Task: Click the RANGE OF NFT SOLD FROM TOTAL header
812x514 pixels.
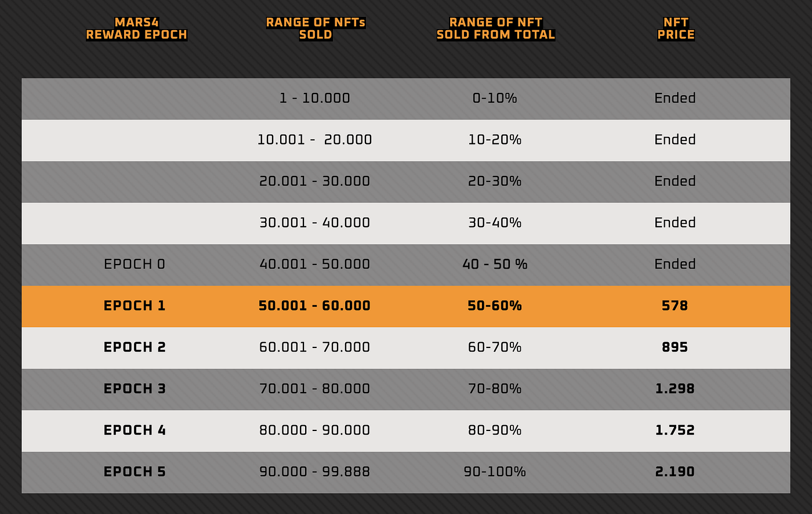Action: point(496,28)
